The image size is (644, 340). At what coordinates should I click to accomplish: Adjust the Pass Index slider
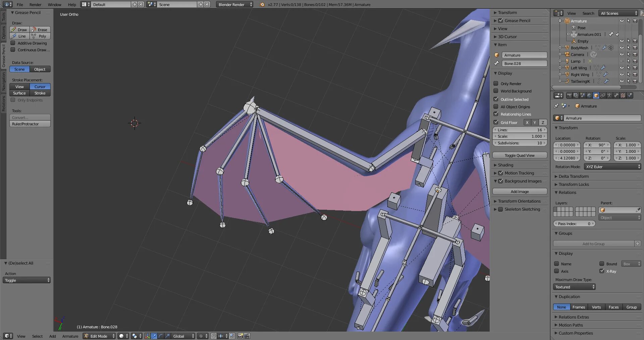click(x=574, y=223)
